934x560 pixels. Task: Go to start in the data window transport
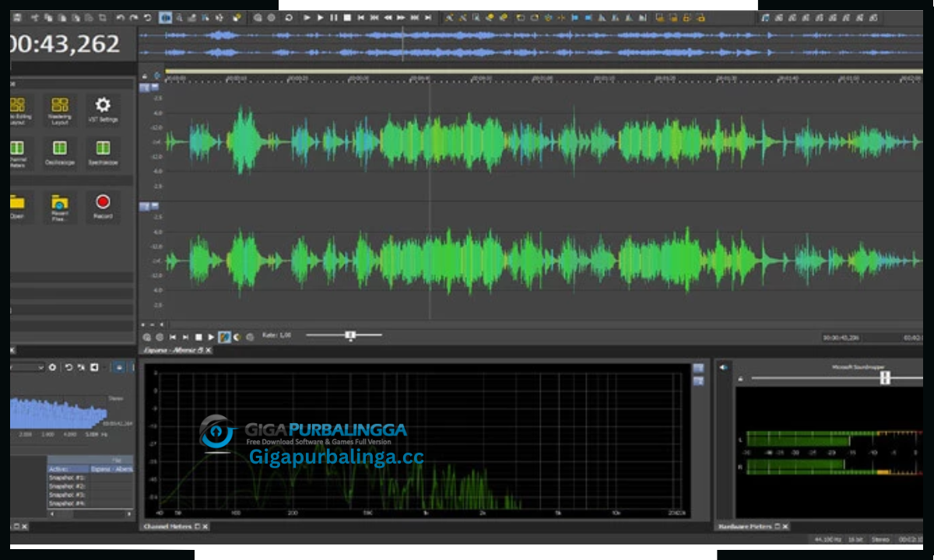172,337
